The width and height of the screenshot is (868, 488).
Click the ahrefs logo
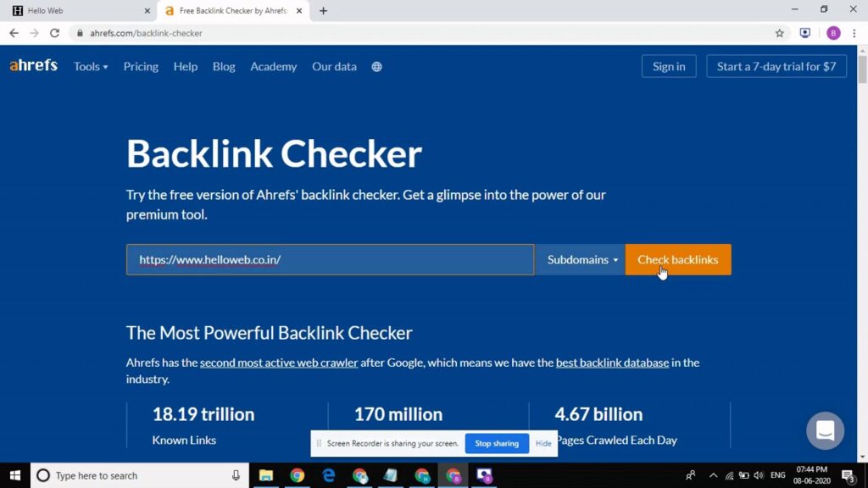[x=33, y=66]
